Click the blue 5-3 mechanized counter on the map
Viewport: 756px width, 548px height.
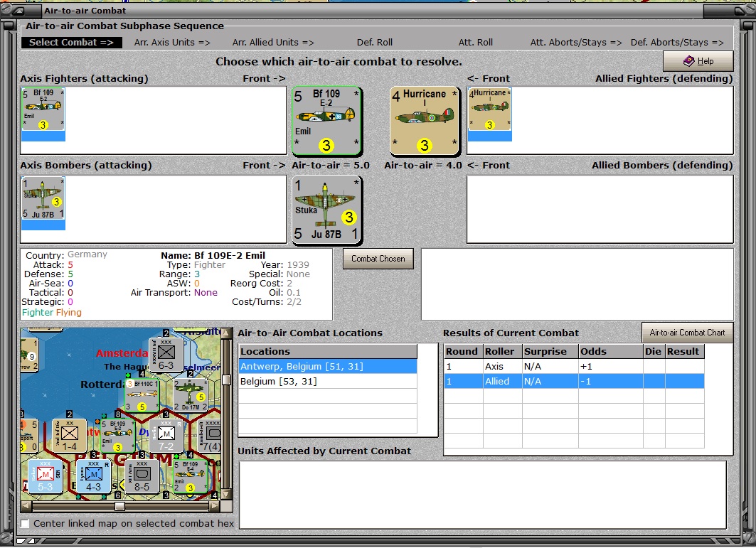(45, 476)
